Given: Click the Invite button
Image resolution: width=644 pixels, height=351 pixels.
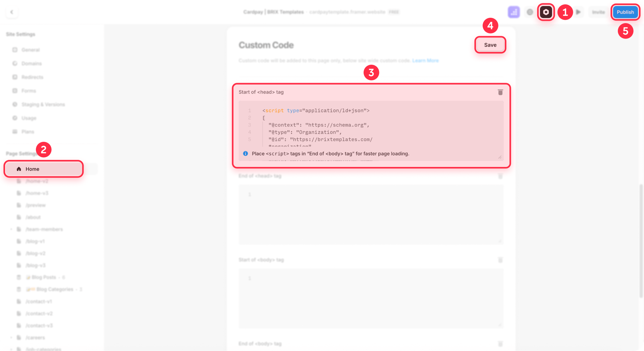Looking at the screenshot, I should [x=598, y=12].
